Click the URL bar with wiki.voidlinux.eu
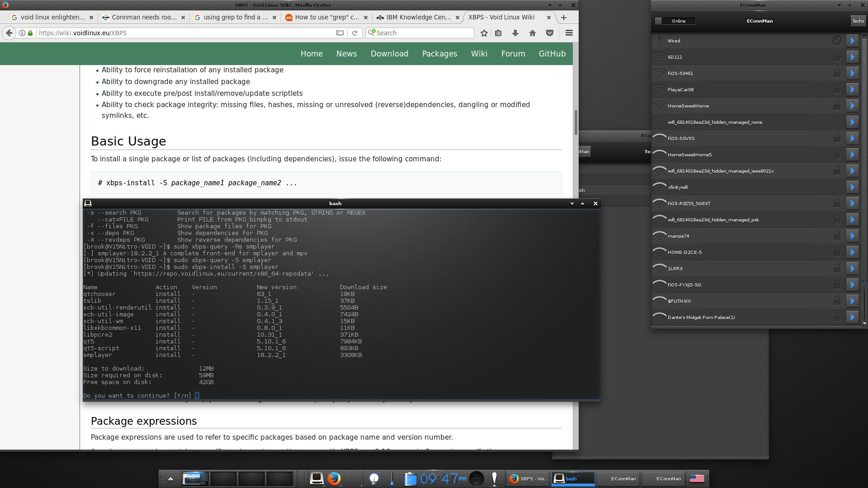The width and height of the screenshot is (868, 488). click(185, 33)
